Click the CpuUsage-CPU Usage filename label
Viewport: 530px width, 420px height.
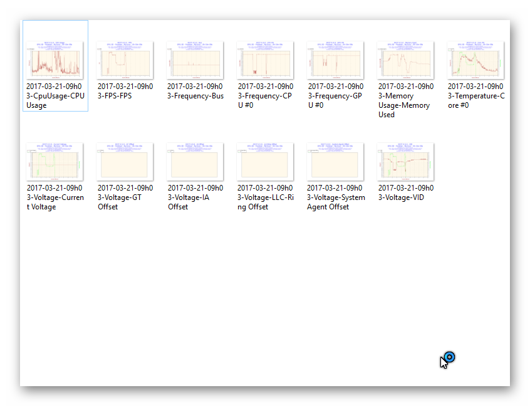click(x=55, y=96)
